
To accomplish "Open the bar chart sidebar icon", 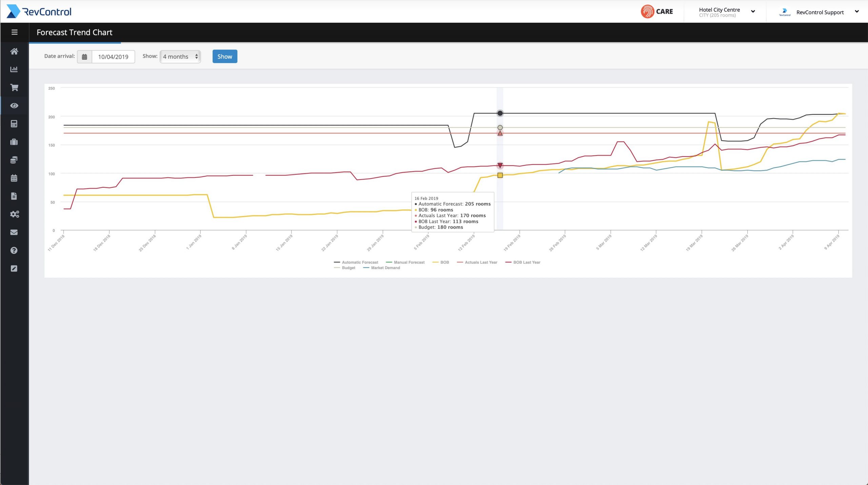I will pyautogui.click(x=14, y=69).
